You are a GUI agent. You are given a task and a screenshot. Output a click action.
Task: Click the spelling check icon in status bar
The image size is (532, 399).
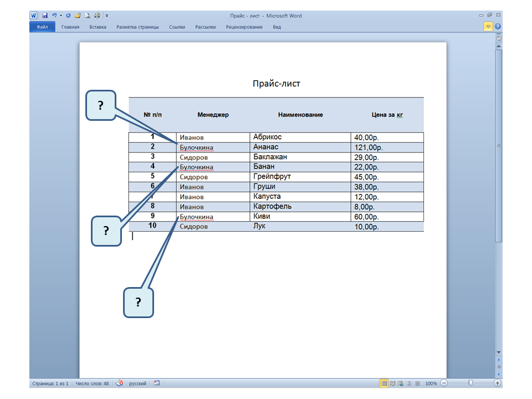coord(119,383)
